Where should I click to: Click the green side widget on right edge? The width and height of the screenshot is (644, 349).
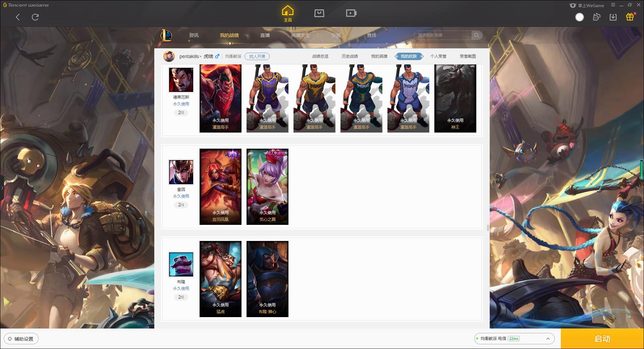(x=642, y=169)
